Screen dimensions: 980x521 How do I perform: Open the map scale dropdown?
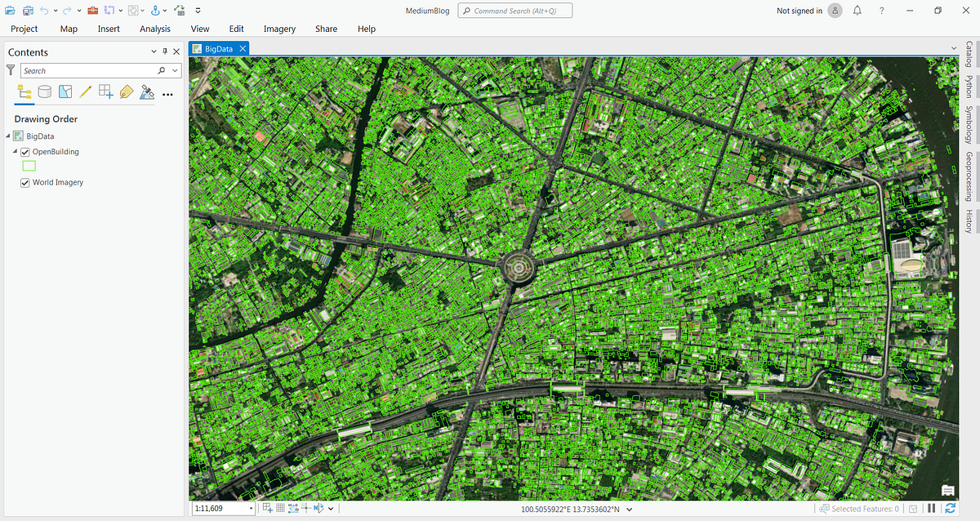250,508
